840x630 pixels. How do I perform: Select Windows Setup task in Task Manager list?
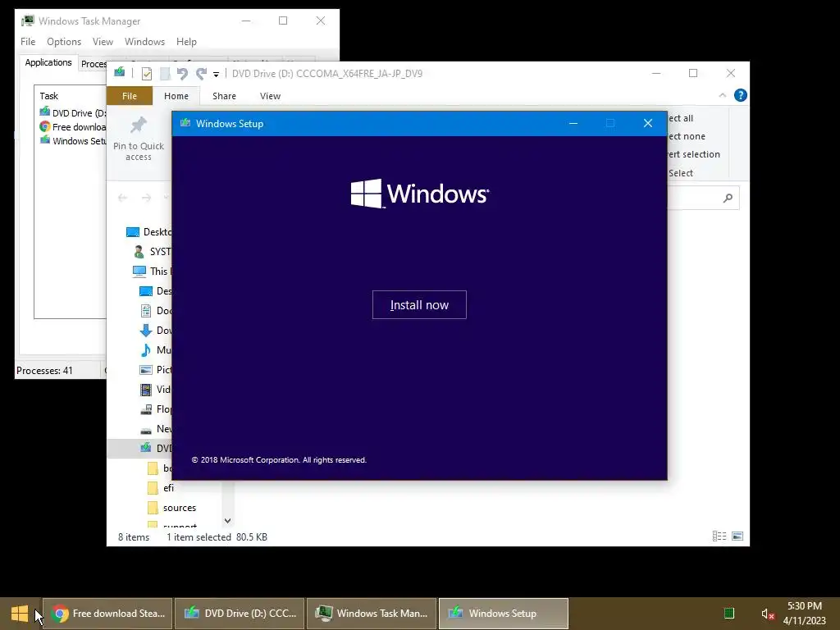tap(72, 141)
